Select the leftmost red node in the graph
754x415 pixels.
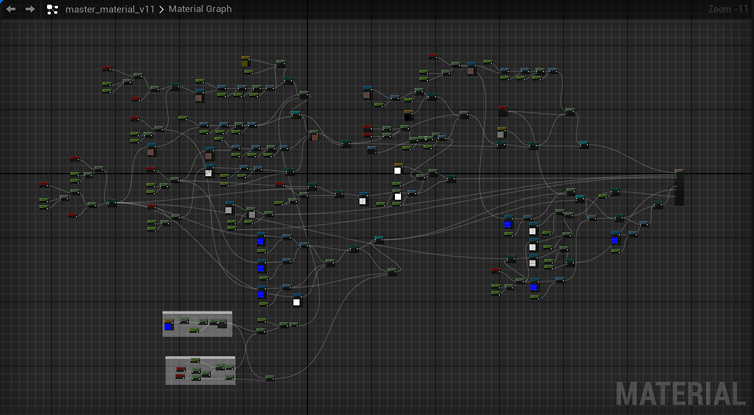pyautogui.click(x=44, y=185)
